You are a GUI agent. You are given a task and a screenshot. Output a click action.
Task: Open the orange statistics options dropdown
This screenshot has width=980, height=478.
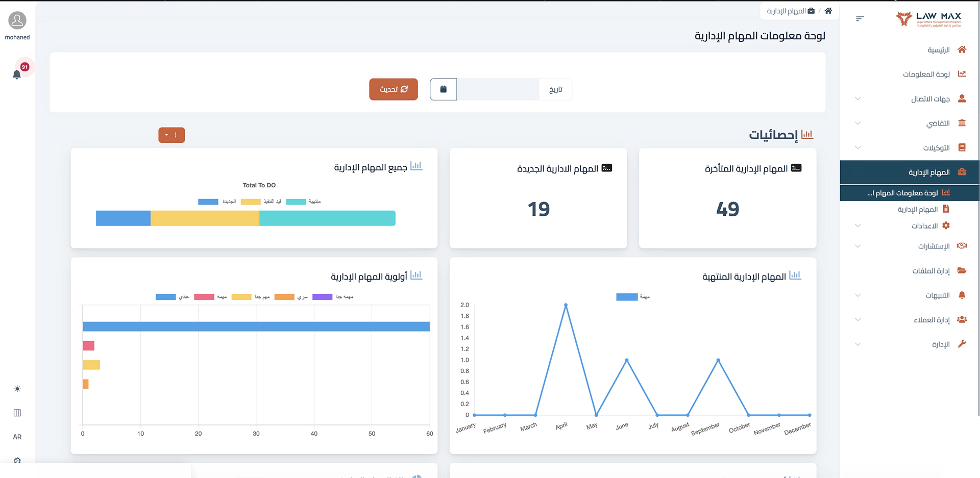click(171, 135)
